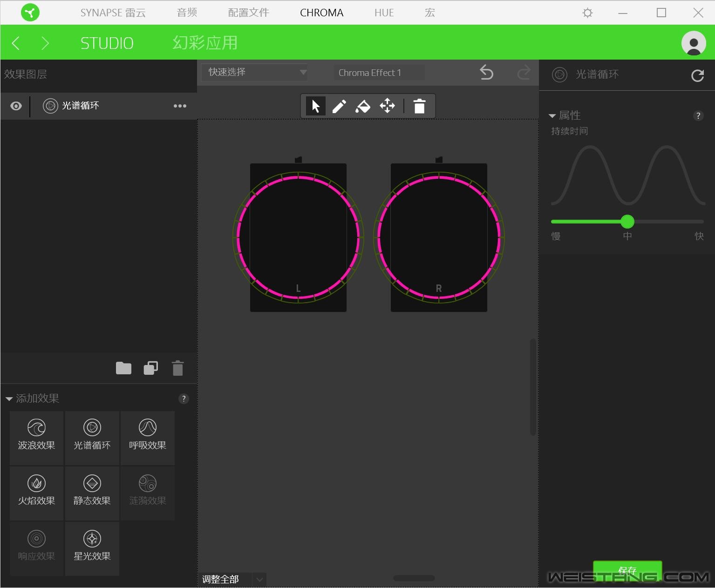Screen dimensions: 715x588
Task: Create a new layer group folder
Action: point(123,368)
